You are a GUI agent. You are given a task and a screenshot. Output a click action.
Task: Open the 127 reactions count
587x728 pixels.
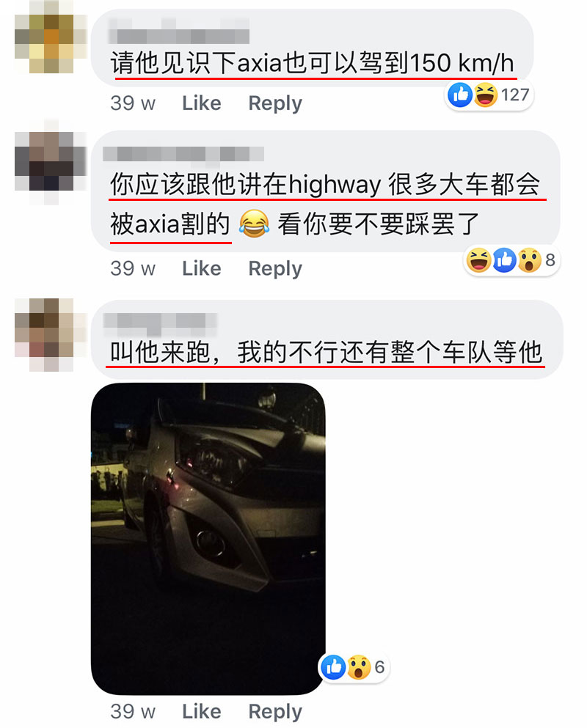pos(515,95)
